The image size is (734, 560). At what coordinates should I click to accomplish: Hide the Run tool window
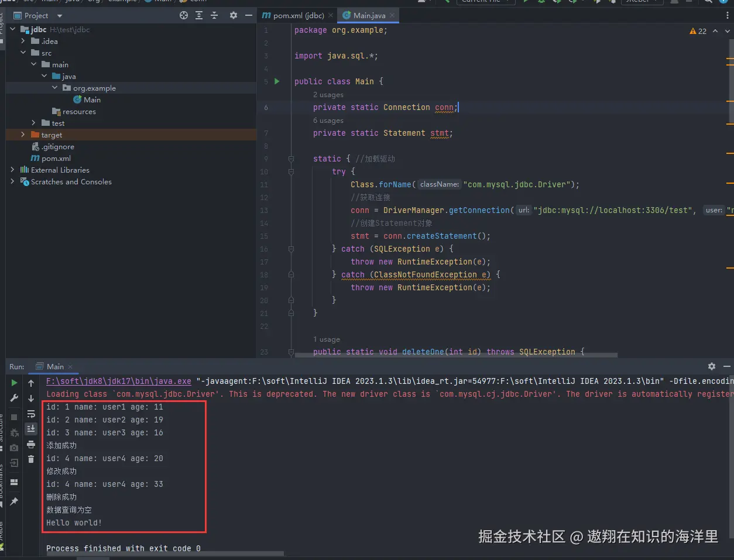pos(727,366)
